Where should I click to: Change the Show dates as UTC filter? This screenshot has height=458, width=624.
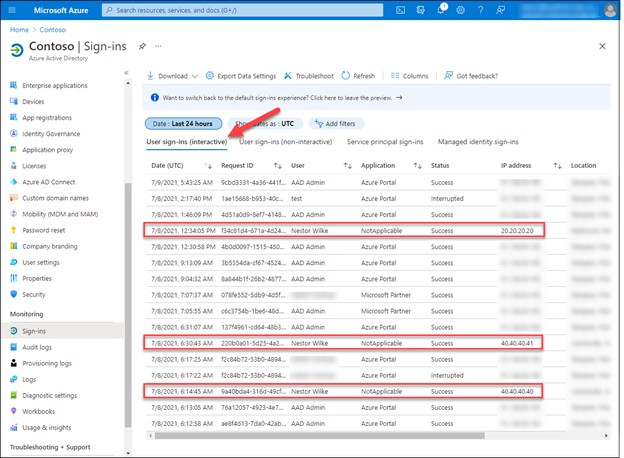click(267, 124)
